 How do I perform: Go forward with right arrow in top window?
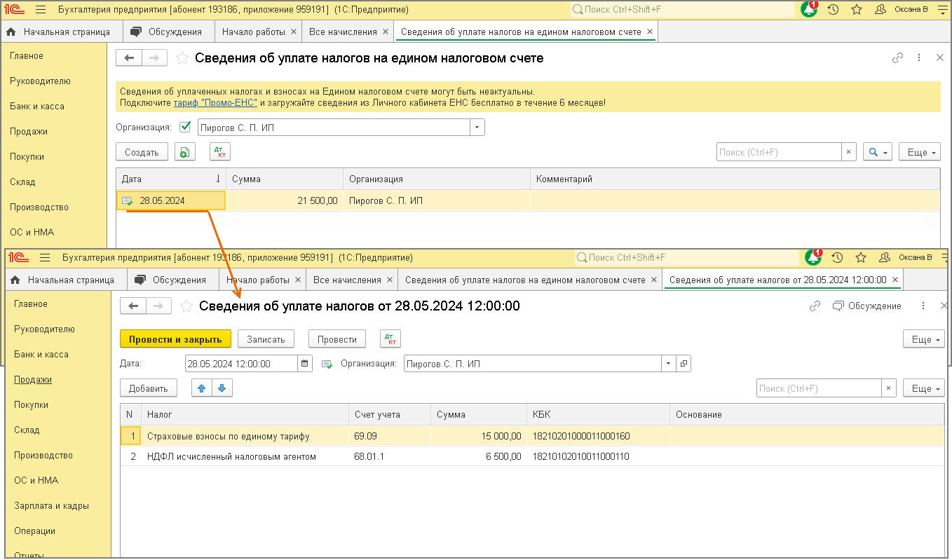[x=155, y=58]
